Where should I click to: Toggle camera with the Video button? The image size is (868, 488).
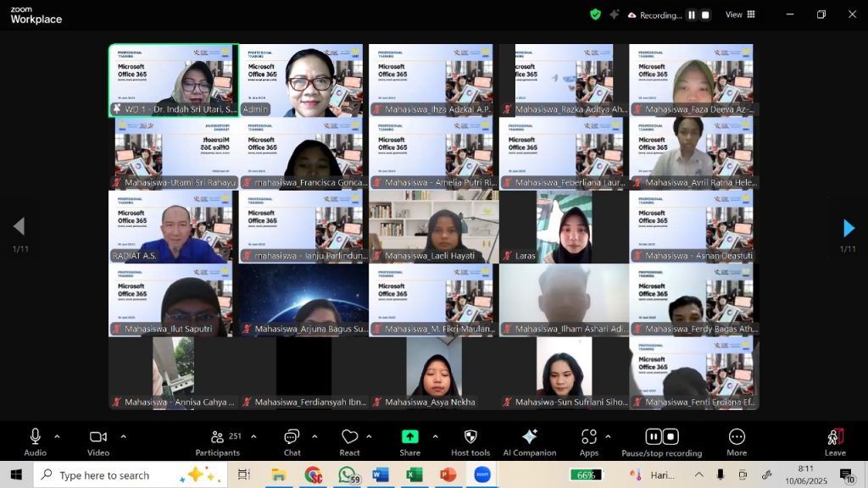click(98, 441)
